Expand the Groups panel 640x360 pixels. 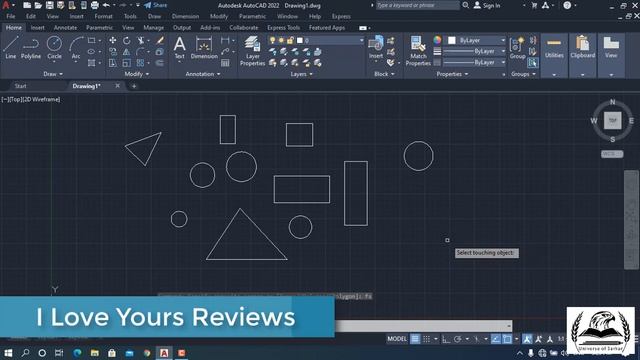coord(523,74)
